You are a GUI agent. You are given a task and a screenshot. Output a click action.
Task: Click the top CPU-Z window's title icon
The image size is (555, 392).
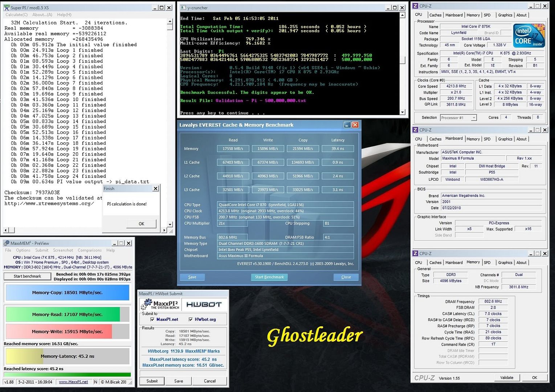tap(415, 6)
